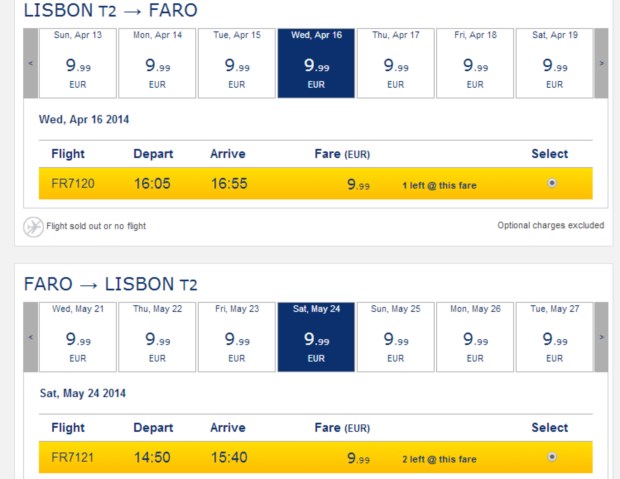Click previous week arrow for Faro–Lisbon dates
The height and width of the screenshot is (479, 620).
point(31,337)
